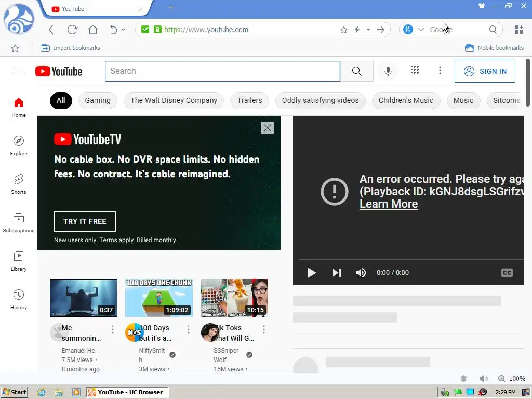Screen dimensions: 532x399
Task: Open the browser home page icon
Action: click(x=93, y=30)
